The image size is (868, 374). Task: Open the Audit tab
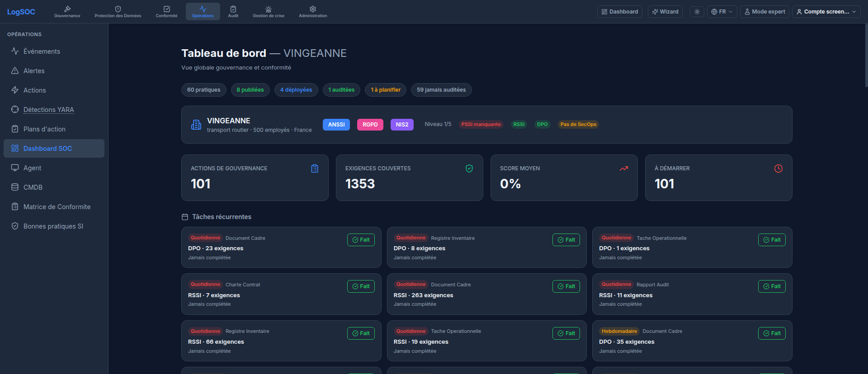click(x=233, y=12)
